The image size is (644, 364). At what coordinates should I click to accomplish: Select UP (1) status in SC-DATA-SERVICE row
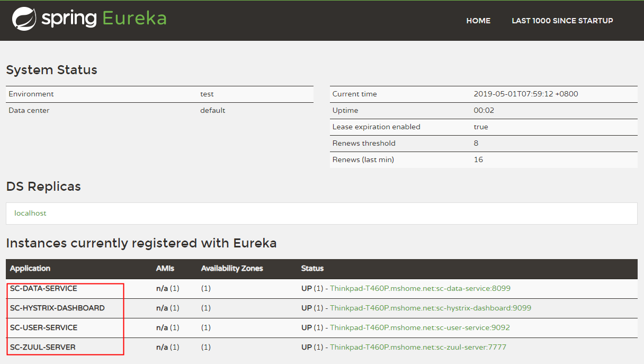pos(312,289)
